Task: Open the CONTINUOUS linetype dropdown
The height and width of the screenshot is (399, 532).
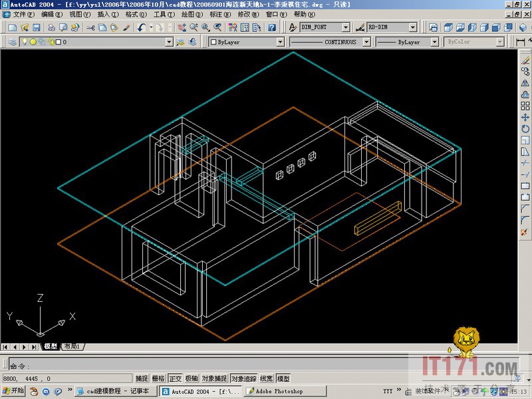Action: pos(367,42)
